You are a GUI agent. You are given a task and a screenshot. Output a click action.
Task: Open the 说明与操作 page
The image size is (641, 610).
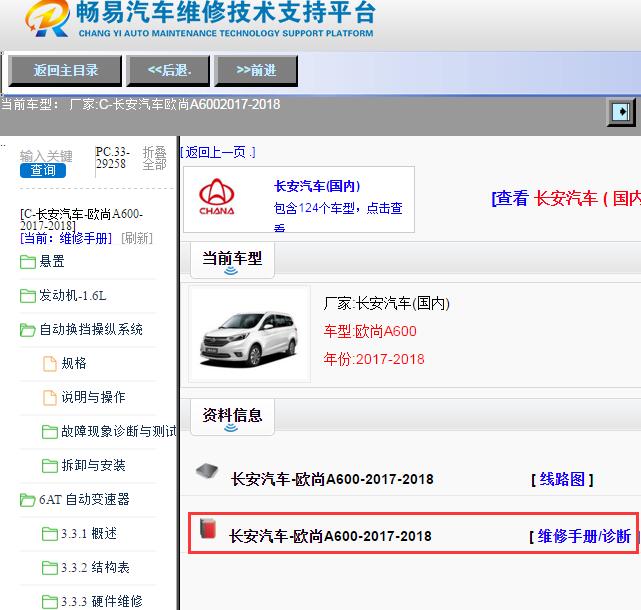click(93, 397)
